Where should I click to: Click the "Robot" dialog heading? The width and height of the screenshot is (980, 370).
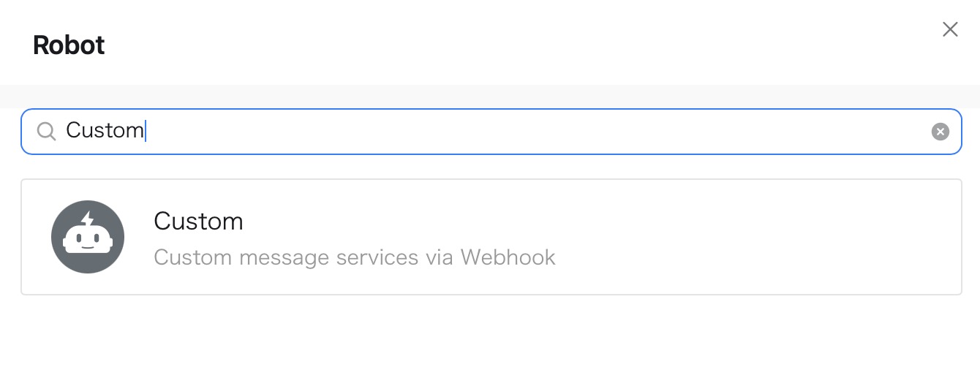(69, 45)
